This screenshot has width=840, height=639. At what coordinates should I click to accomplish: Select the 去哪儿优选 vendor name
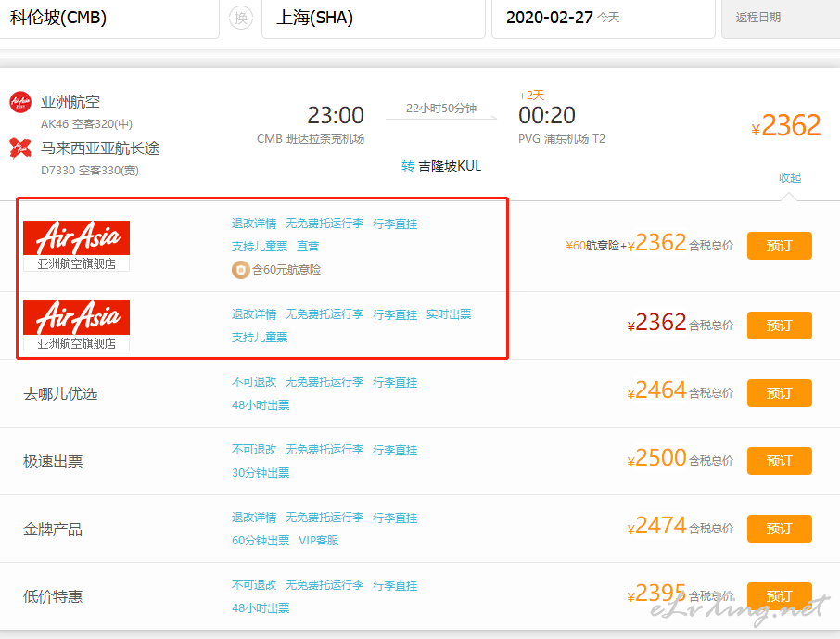[x=60, y=394]
